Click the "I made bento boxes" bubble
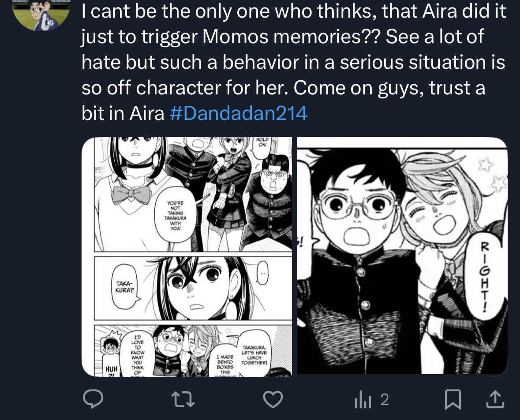Viewport: 520px width, 420px height. coord(225,364)
